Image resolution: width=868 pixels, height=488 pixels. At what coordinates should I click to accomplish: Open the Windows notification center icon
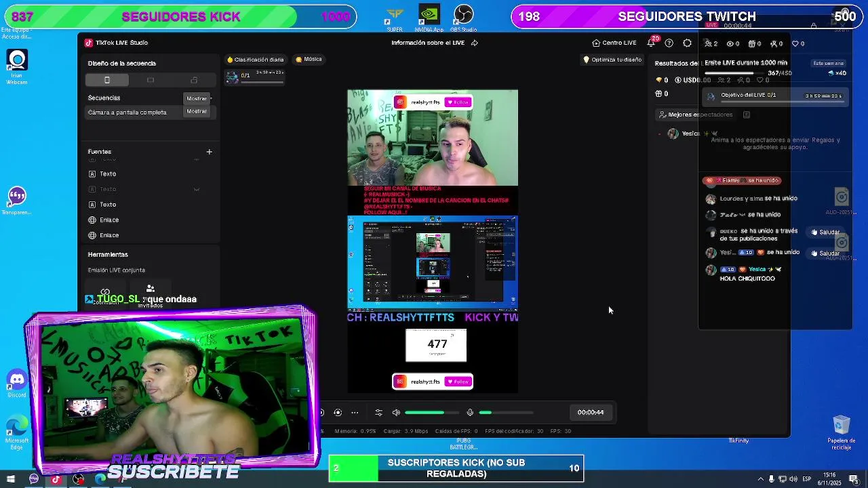(x=853, y=479)
